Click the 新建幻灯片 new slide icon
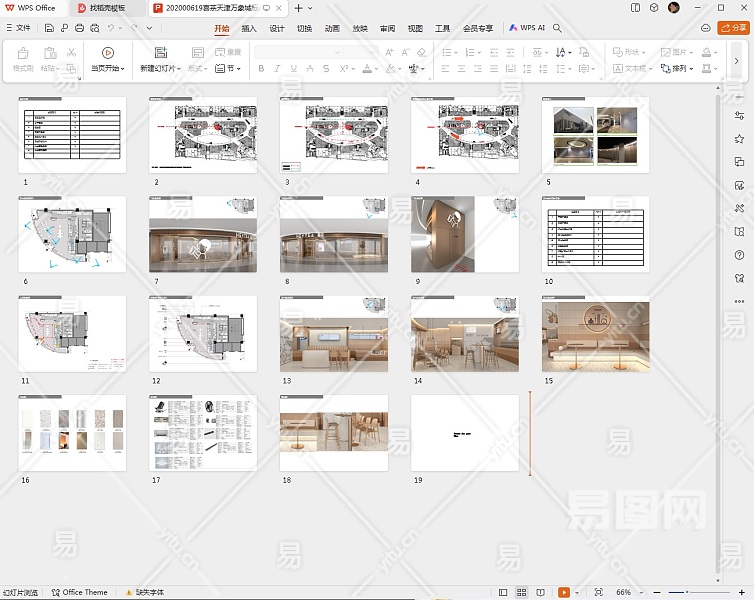The image size is (754, 600). pos(160,52)
